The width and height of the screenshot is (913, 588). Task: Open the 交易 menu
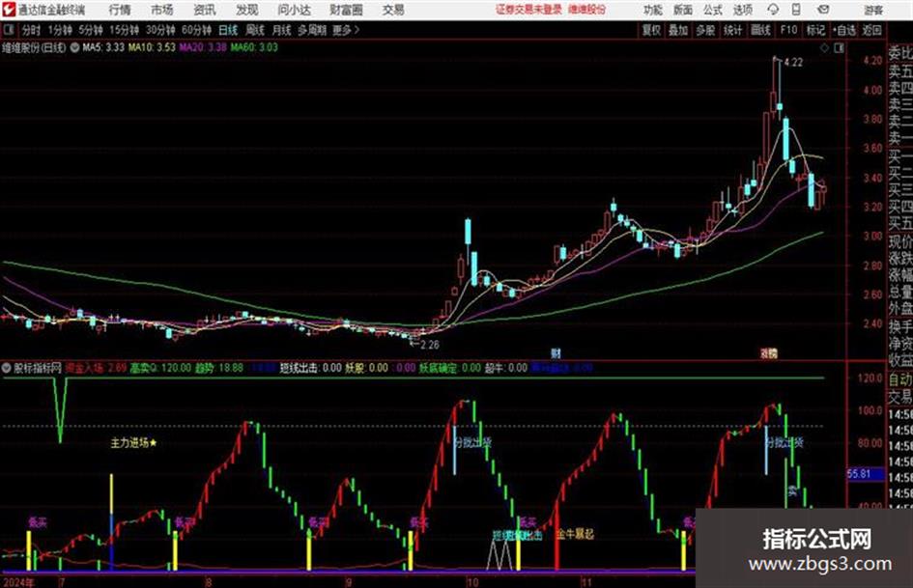pos(393,10)
